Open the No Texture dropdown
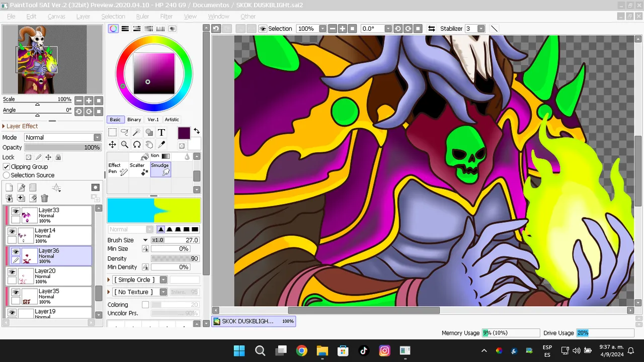 coord(164,292)
